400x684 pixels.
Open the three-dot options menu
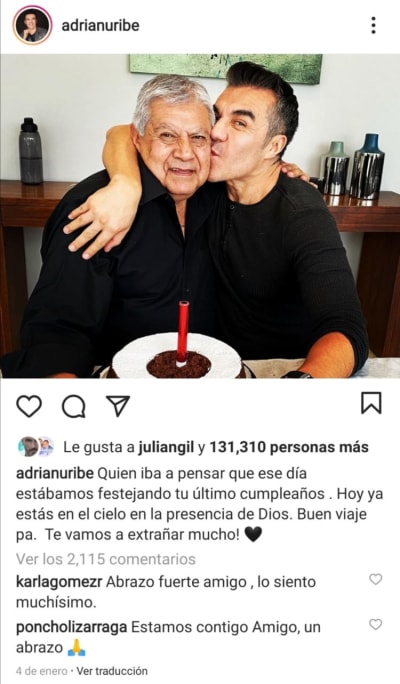pos(373,25)
